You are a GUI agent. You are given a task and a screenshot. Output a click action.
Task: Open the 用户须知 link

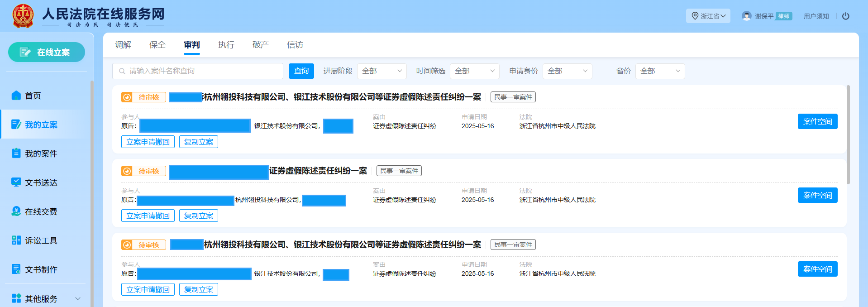pyautogui.click(x=816, y=16)
